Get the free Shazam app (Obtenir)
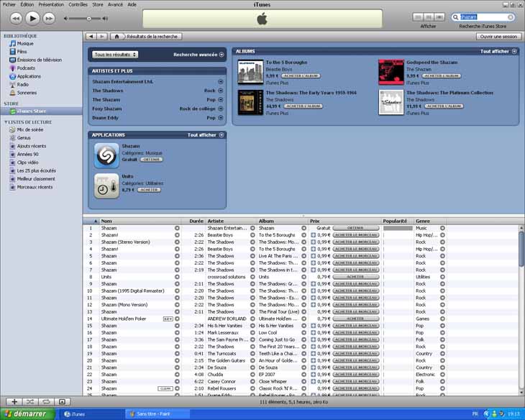Image resolution: width=525 pixels, height=420 pixels. point(151,160)
